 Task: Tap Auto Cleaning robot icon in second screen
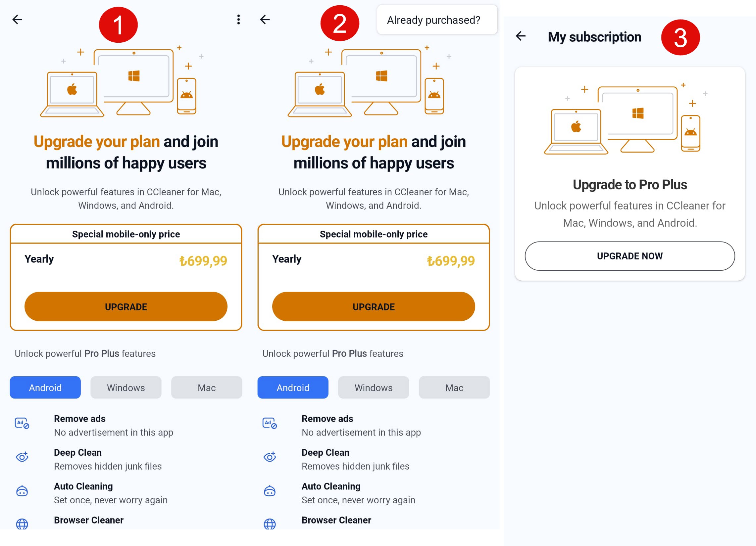pos(270,491)
